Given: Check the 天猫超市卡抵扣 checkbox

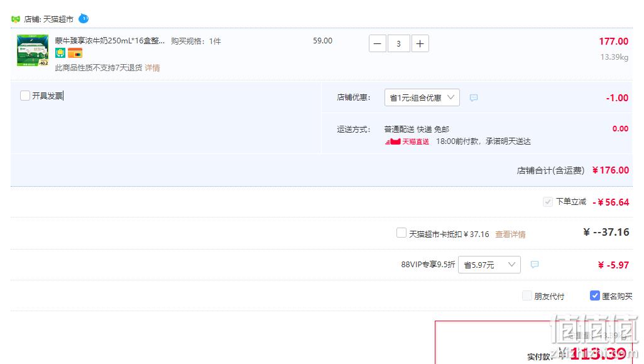Looking at the screenshot, I should click(401, 233).
